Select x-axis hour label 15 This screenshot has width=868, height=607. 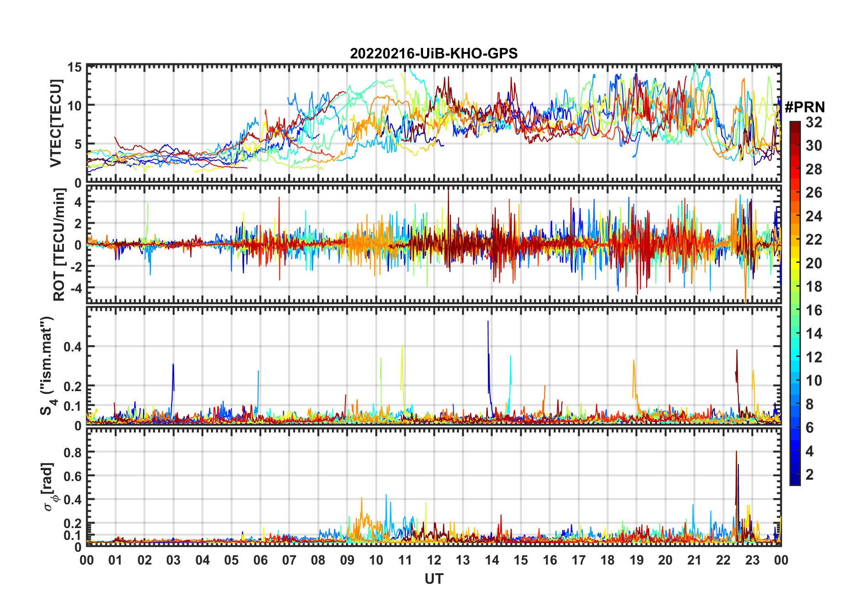point(521,560)
